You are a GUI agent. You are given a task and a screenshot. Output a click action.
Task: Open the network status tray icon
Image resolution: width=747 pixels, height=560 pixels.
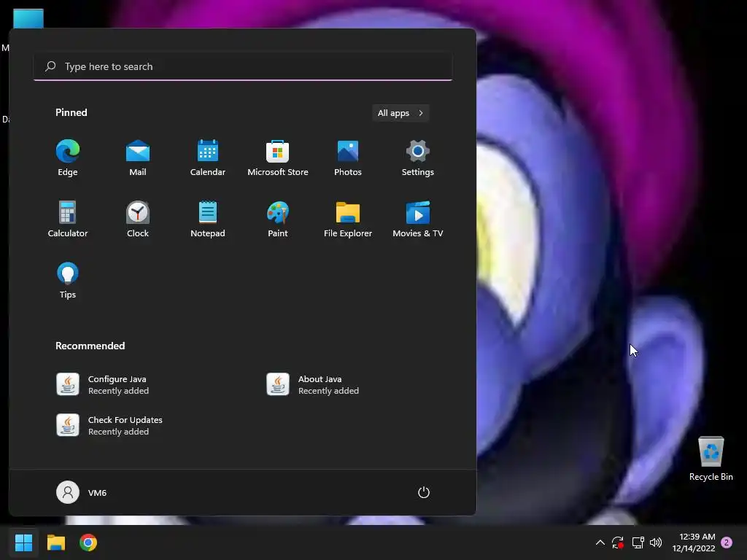pyautogui.click(x=638, y=542)
